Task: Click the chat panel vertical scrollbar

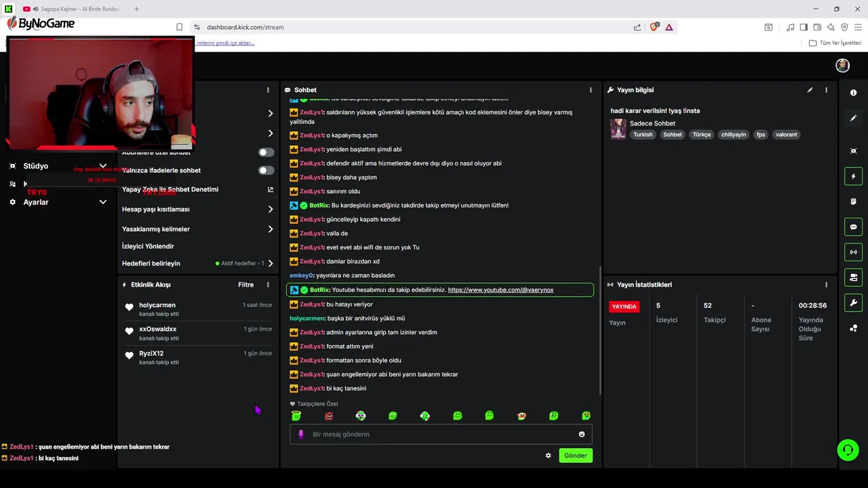Action: click(599, 331)
